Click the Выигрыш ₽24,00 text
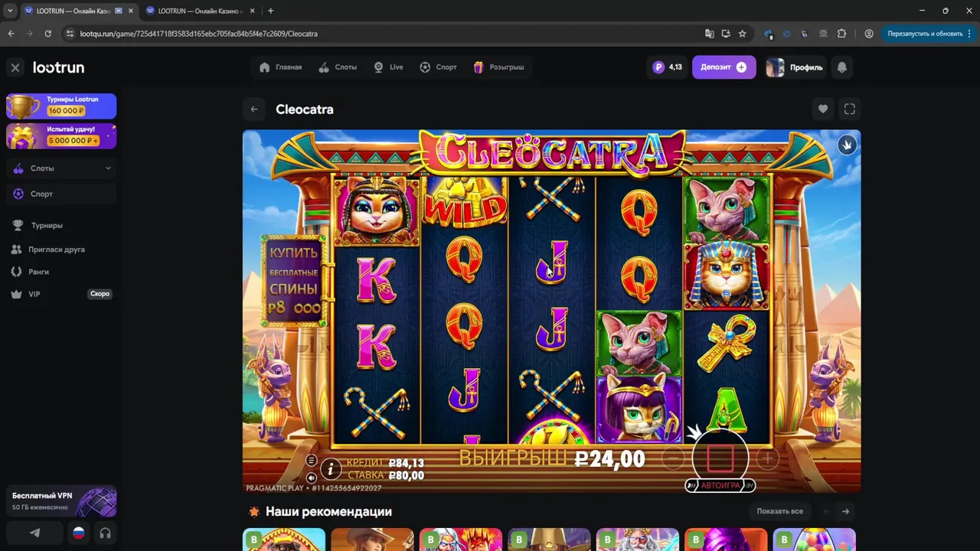The image size is (980, 551). 552,458
